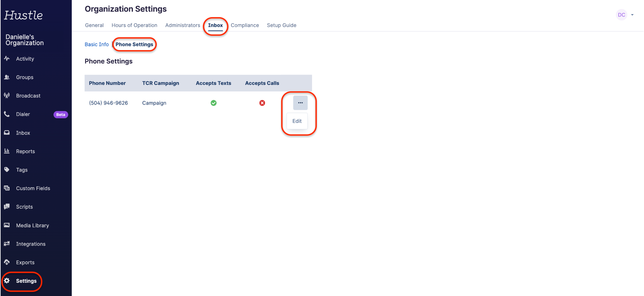Click the Reports bar chart icon
The image size is (644, 296).
tap(7, 151)
